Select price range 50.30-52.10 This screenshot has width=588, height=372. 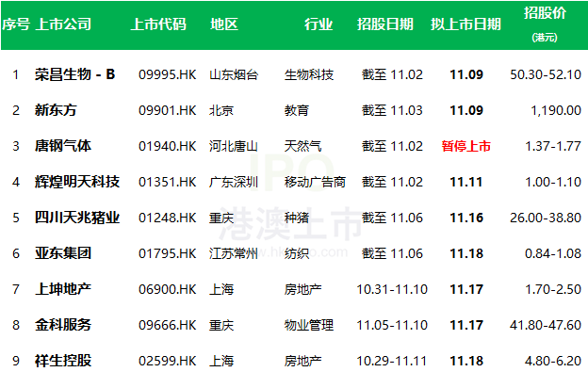[546, 74]
